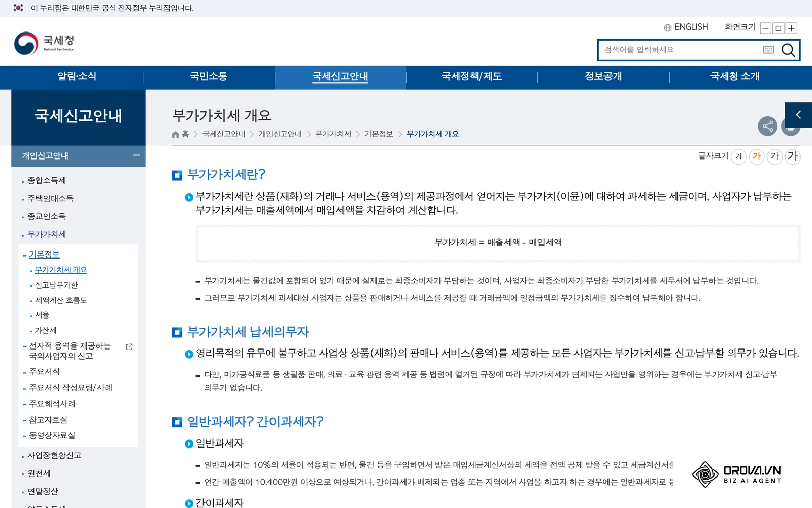Open 세액계산 흐름도 sidebar link
Image resolution: width=812 pixels, height=508 pixels.
(x=61, y=300)
